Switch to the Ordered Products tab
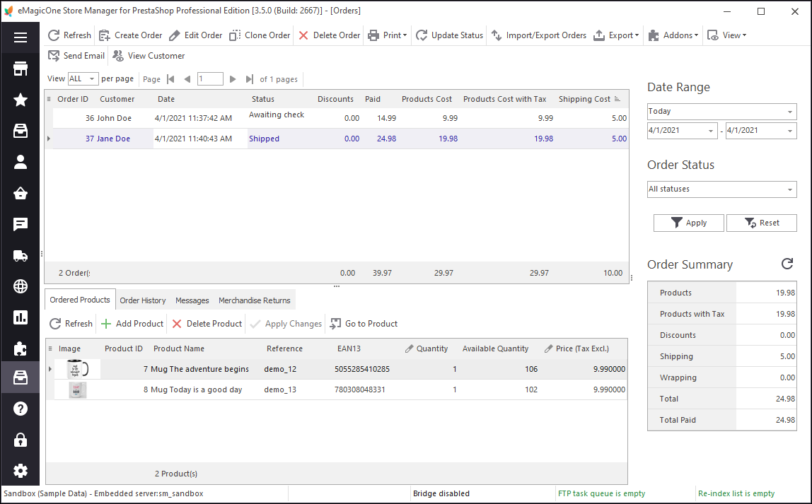Image resolution: width=812 pixels, height=504 pixels. point(80,300)
